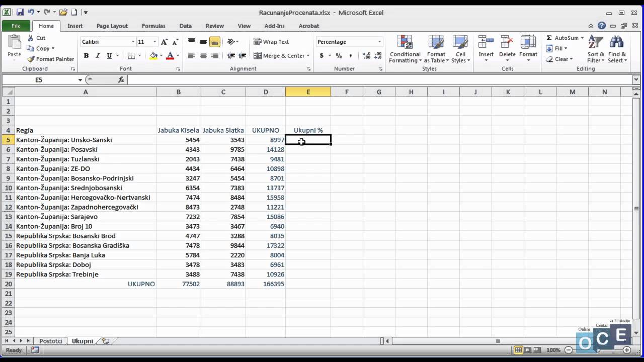This screenshot has height=362, width=644.
Task: Apply the red Font Color button
Action: 170,56
